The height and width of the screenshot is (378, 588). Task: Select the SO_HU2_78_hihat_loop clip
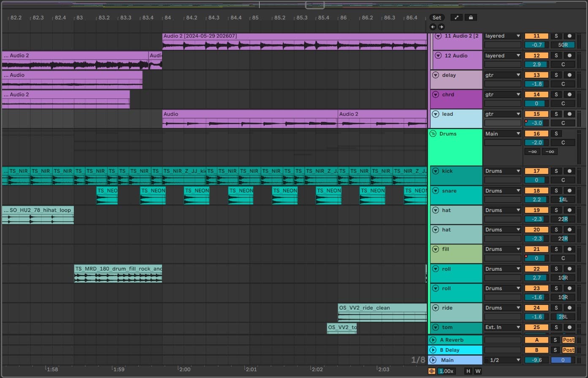[x=38, y=215]
